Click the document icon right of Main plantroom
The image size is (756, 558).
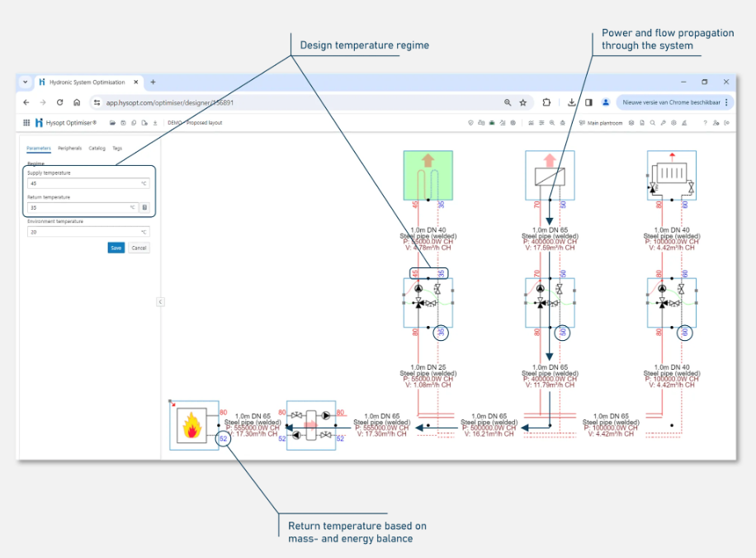coord(642,123)
